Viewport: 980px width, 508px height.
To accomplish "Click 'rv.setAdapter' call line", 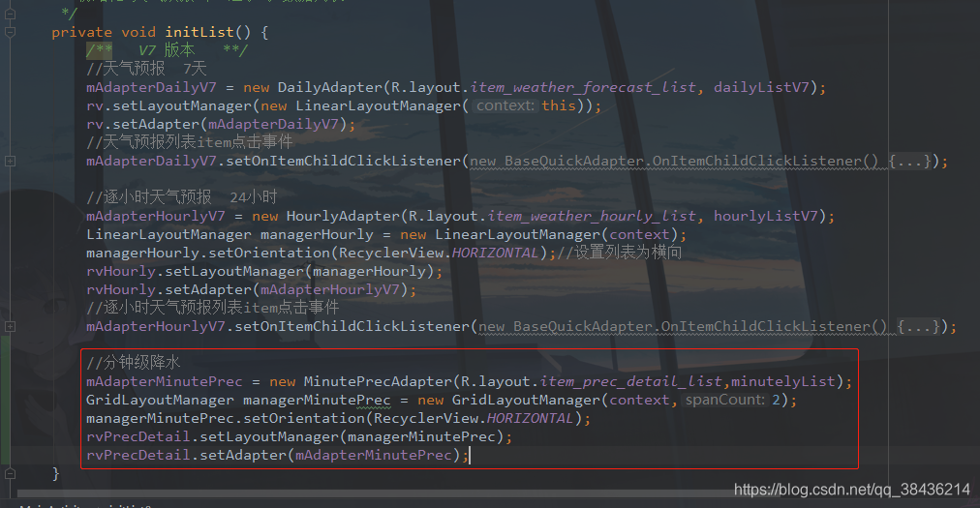I will (x=221, y=124).
